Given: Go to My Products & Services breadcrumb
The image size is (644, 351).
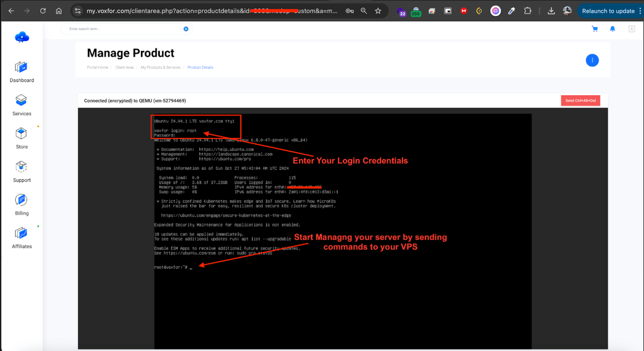Looking at the screenshot, I should 161,67.
